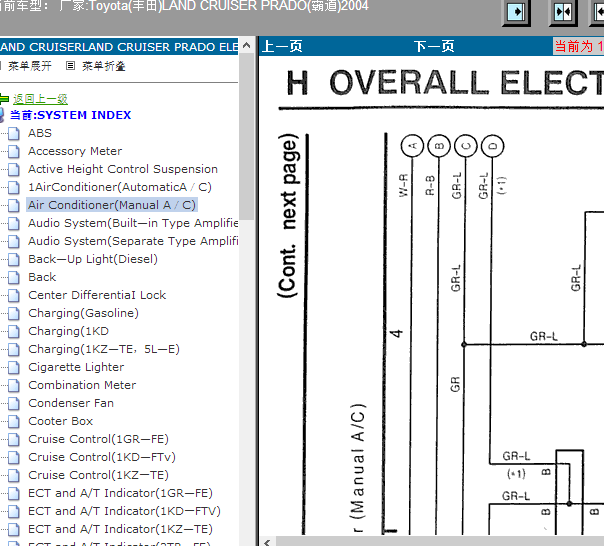This screenshot has width=604, height=546.
Task: Click the page icon next to Cigarette Lighter
Action: (x=14, y=367)
